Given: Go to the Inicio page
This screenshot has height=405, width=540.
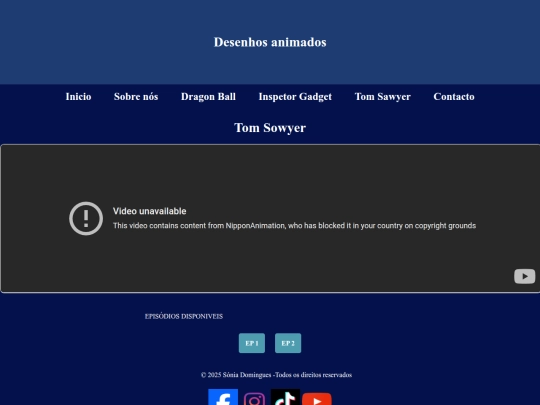Looking at the screenshot, I should tap(79, 96).
